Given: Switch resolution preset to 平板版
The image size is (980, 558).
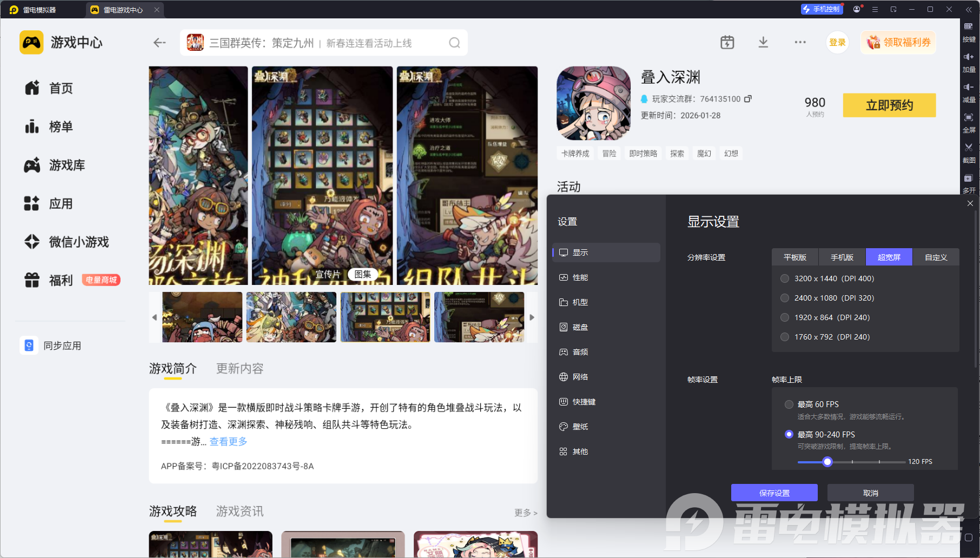Looking at the screenshot, I should [x=795, y=257].
